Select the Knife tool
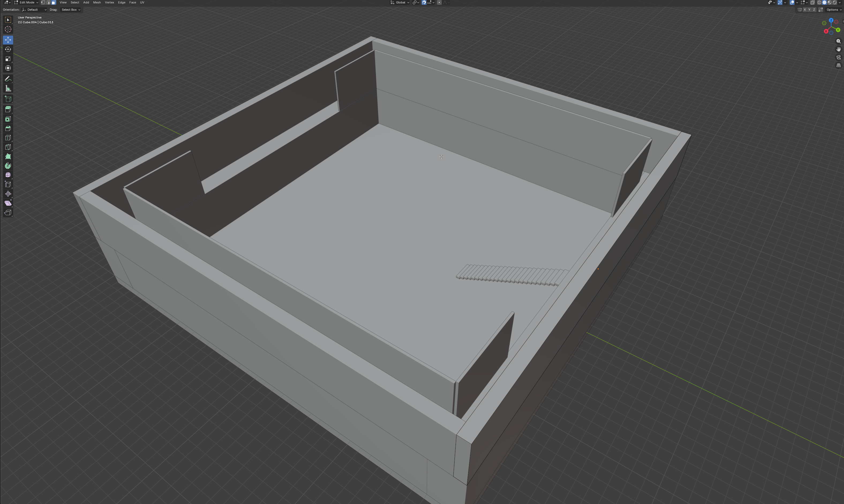 pos(8,147)
